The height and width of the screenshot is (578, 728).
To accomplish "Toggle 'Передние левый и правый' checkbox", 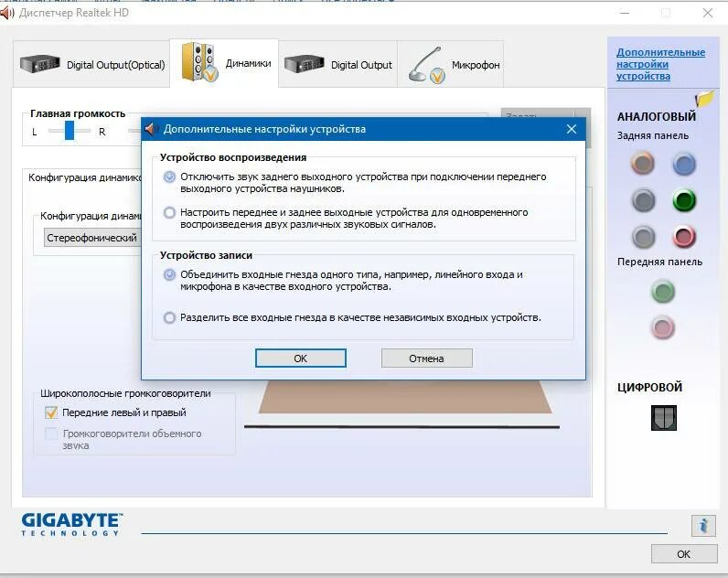I will (51, 412).
